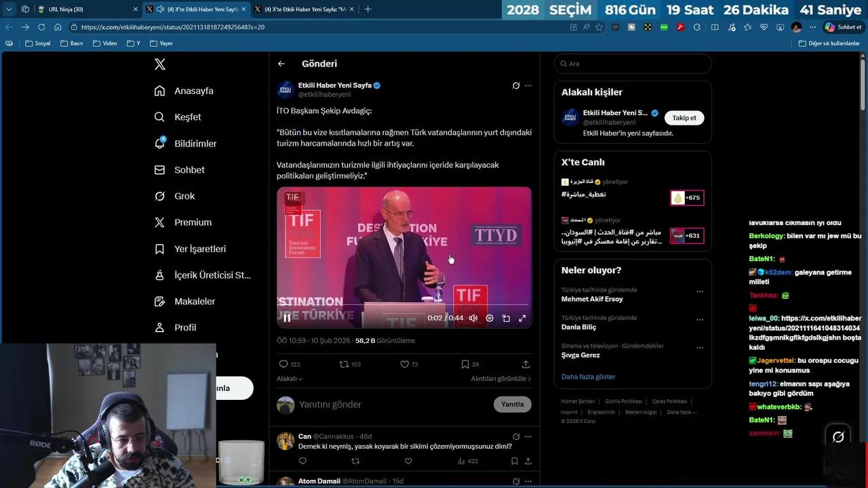This screenshot has height=488, width=868.
Task: Click Grok icon on main post header
Action: pyautogui.click(x=516, y=86)
